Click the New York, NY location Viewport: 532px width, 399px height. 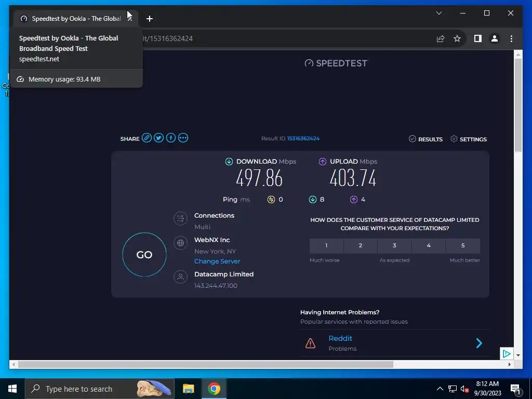click(x=215, y=251)
